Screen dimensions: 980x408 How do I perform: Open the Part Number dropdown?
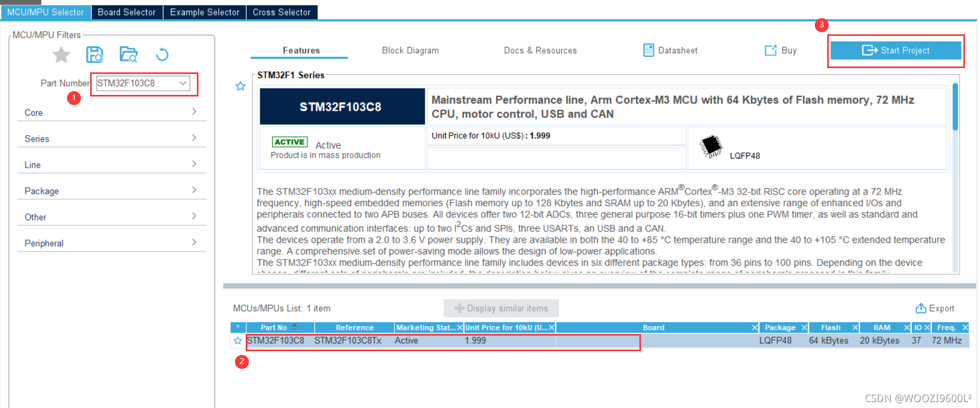point(183,83)
